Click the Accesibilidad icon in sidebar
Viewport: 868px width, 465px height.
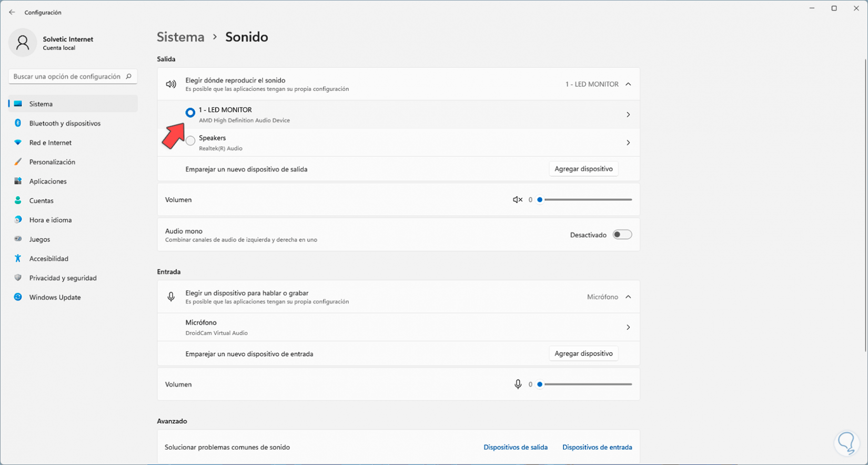[18, 258]
